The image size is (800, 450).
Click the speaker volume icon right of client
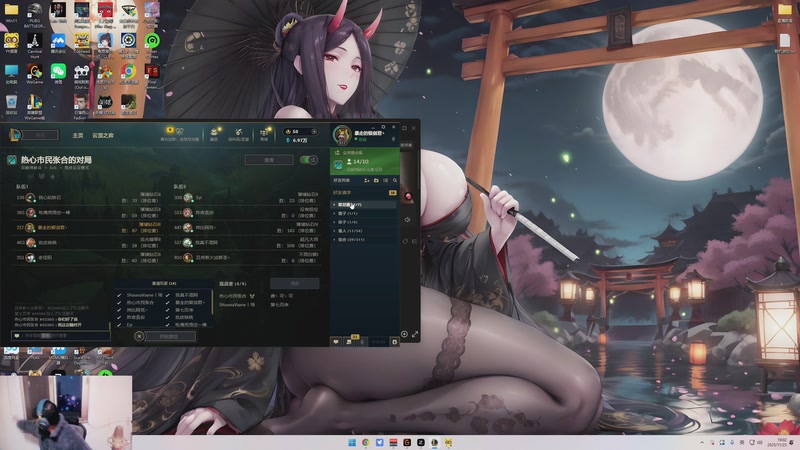coord(407,220)
